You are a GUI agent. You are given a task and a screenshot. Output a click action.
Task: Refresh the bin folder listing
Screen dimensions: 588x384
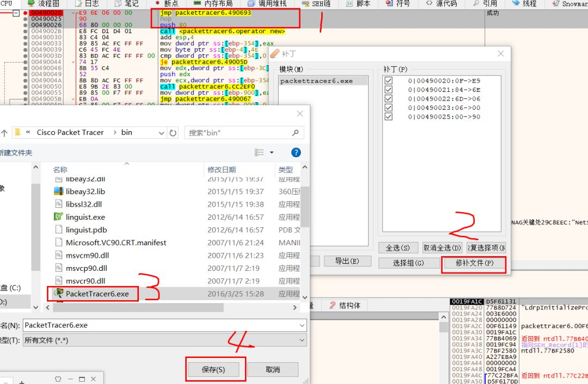click(x=173, y=133)
